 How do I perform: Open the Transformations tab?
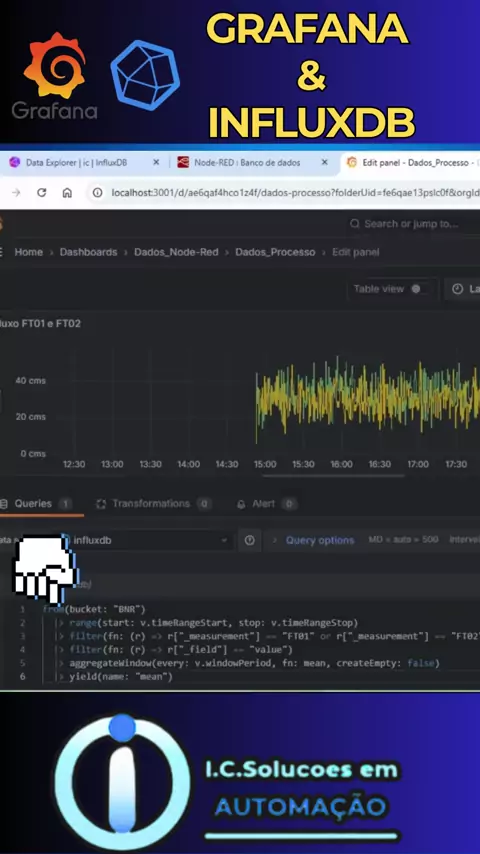coord(153,504)
